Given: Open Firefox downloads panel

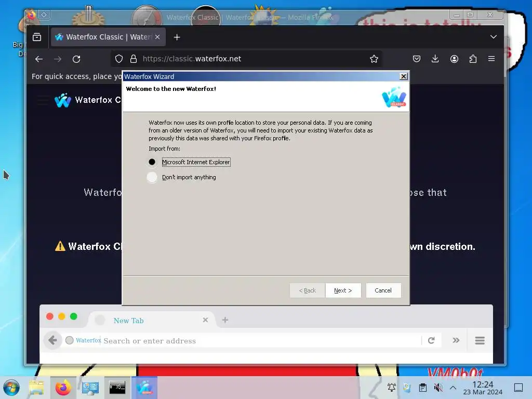Looking at the screenshot, I should point(435,59).
